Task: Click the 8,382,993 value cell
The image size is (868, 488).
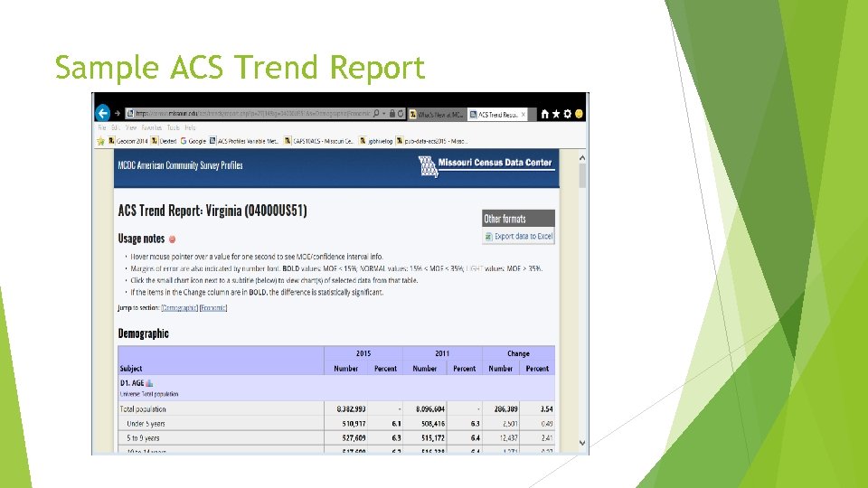Action: pyautogui.click(x=351, y=409)
